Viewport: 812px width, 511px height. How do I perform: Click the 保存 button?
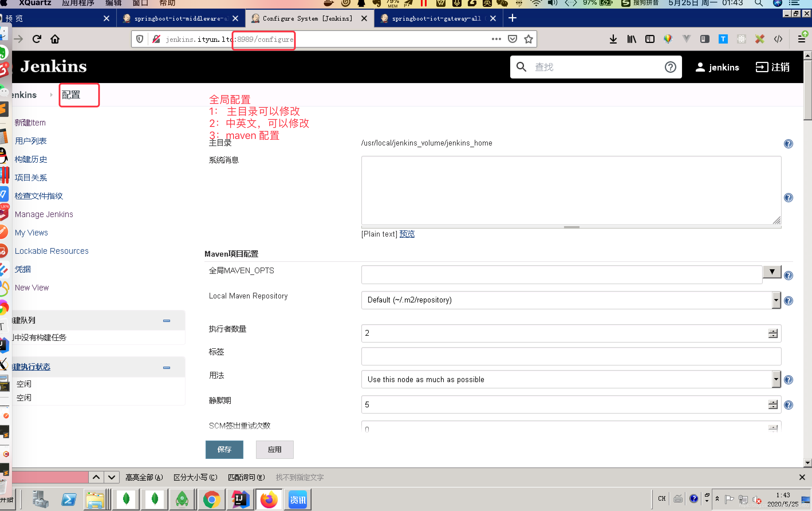[224, 449]
